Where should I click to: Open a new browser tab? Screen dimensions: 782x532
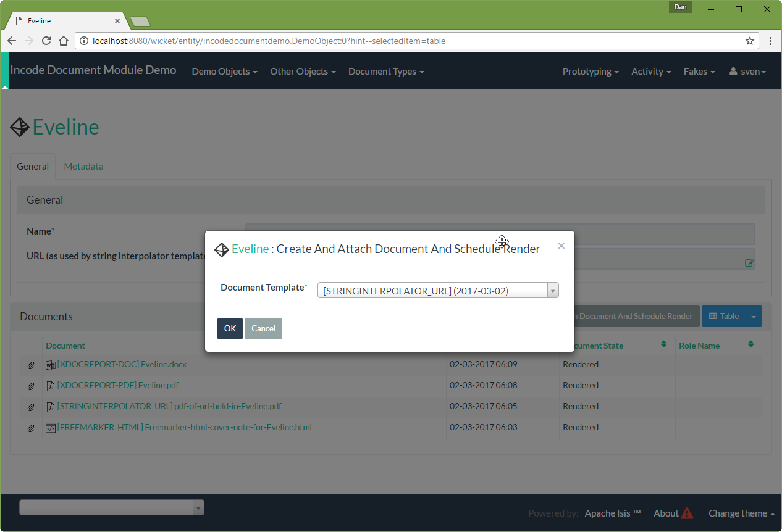tap(140, 22)
